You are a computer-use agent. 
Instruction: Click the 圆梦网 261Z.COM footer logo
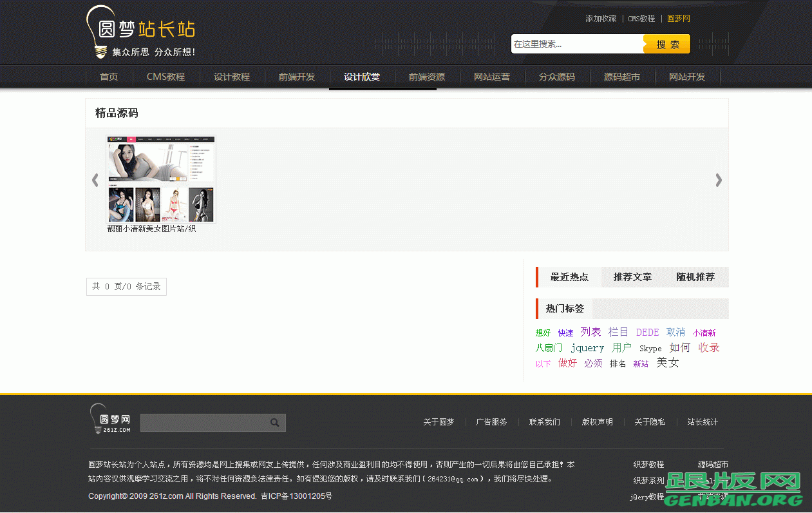point(109,418)
